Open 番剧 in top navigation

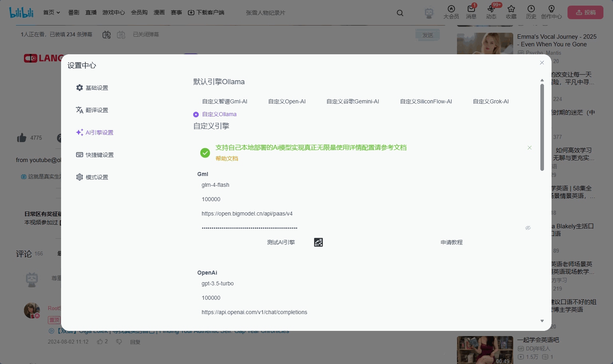tap(74, 12)
